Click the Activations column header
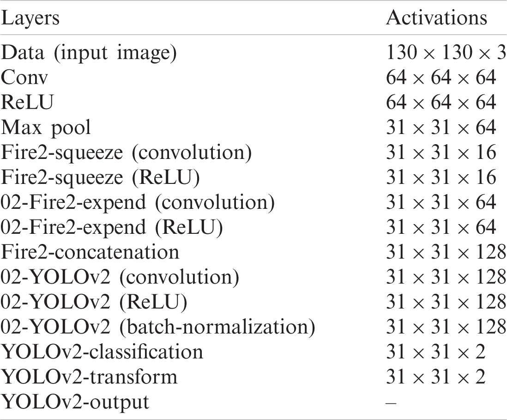507x420 pixels. (x=436, y=19)
